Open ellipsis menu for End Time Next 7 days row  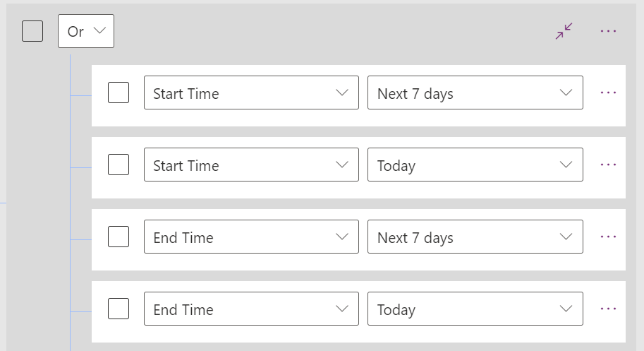(x=608, y=237)
